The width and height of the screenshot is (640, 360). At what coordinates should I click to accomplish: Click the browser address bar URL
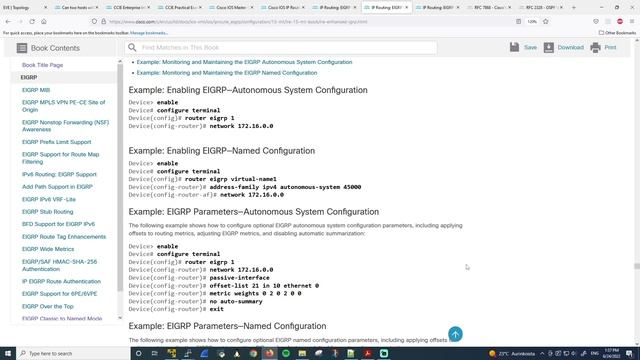click(x=238, y=22)
